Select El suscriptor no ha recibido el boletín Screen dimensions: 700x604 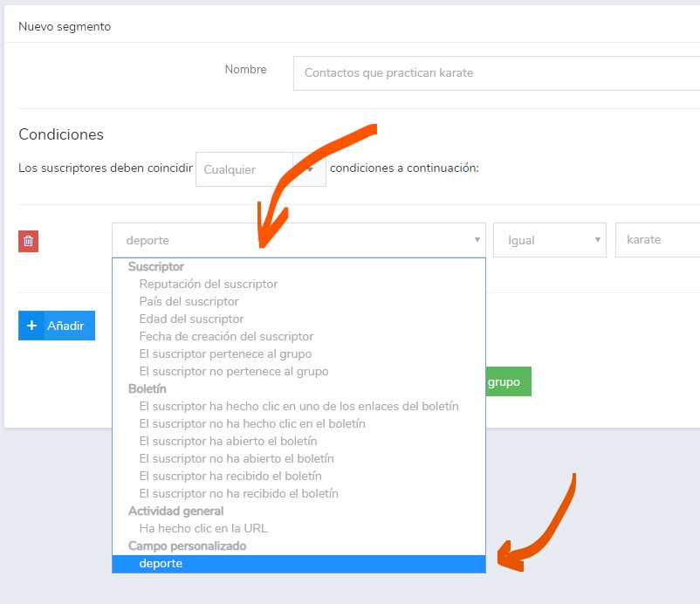[x=299, y=493]
